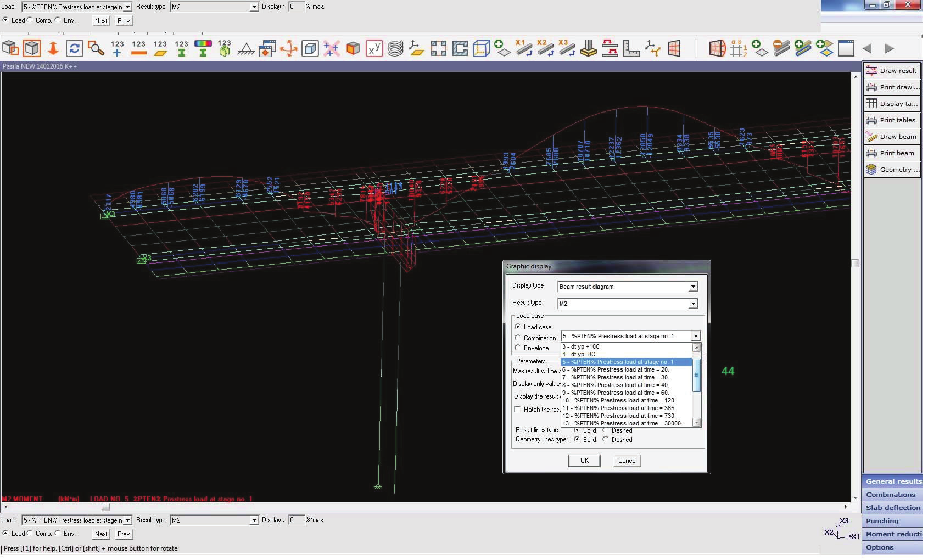The image size is (928, 560).
Task: Open the Options tab in side panel
Action: pyautogui.click(x=892, y=547)
